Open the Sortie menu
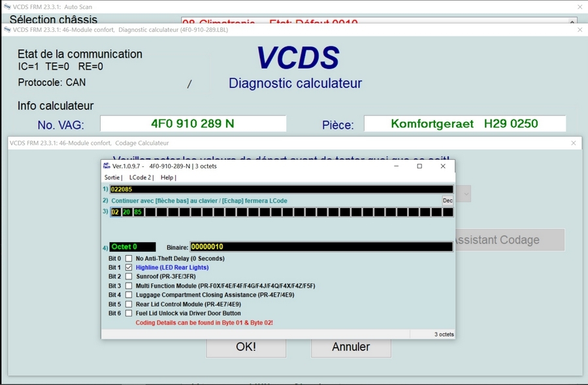This screenshot has width=588, height=385. tap(113, 177)
